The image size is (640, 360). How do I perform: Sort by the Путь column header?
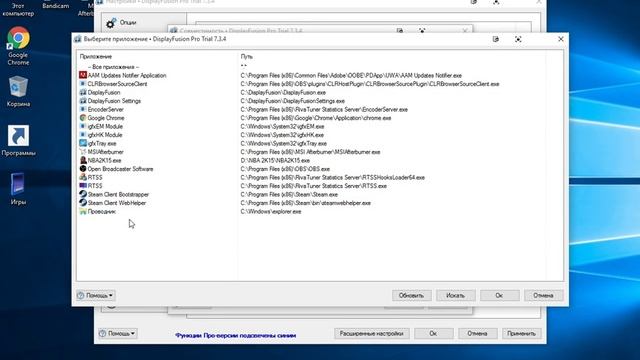247,57
